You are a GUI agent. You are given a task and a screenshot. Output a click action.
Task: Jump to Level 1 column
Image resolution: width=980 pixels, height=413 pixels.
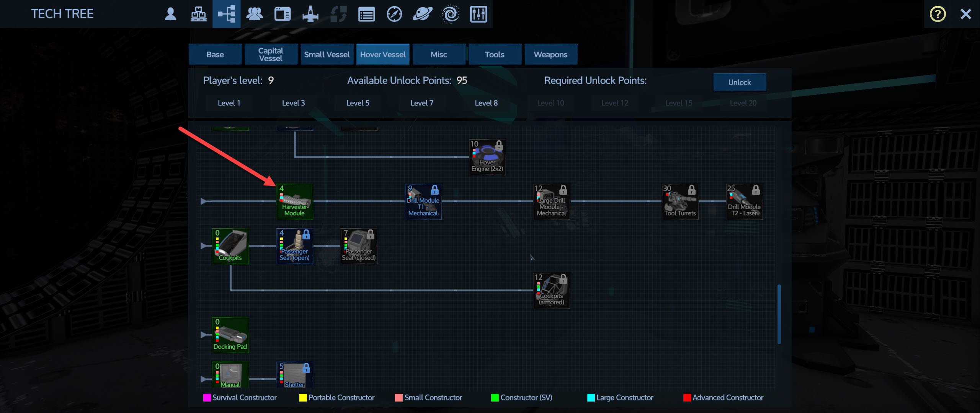229,103
